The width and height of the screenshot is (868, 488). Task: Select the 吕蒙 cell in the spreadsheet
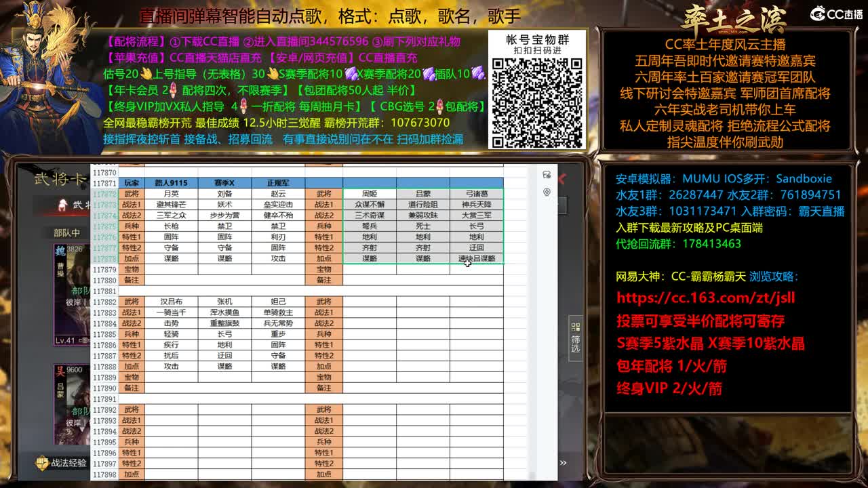click(423, 194)
